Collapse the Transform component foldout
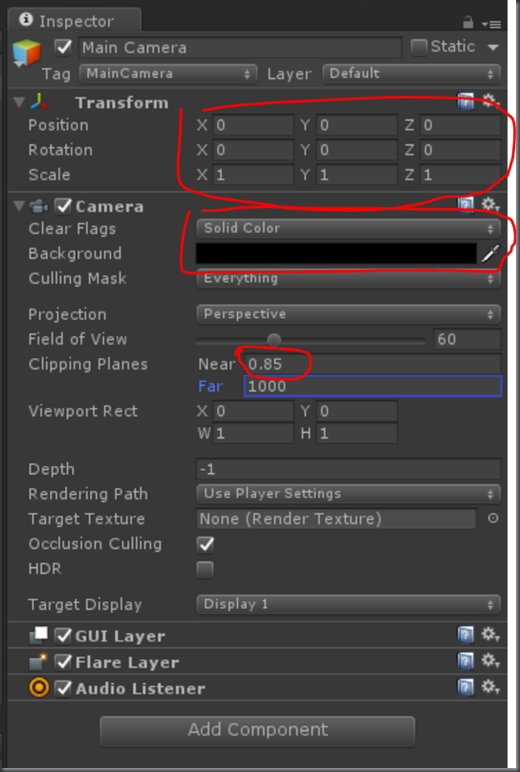This screenshot has width=520, height=772. 19,102
